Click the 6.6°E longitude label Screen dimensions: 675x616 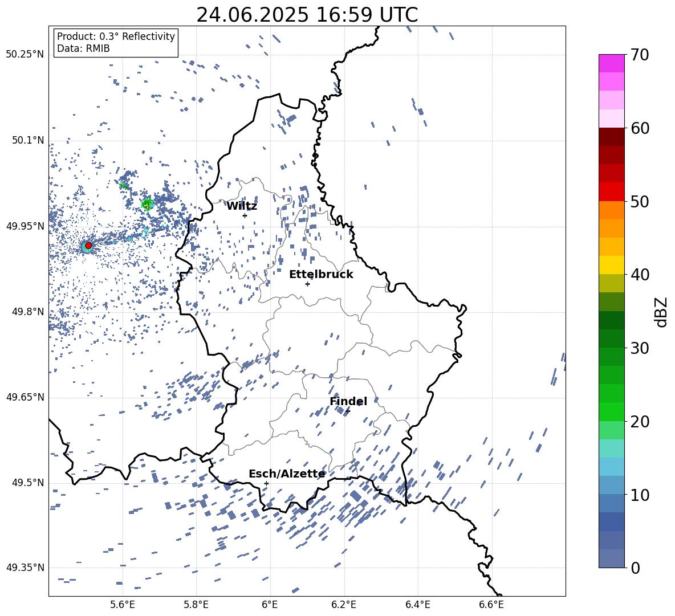[x=491, y=605]
